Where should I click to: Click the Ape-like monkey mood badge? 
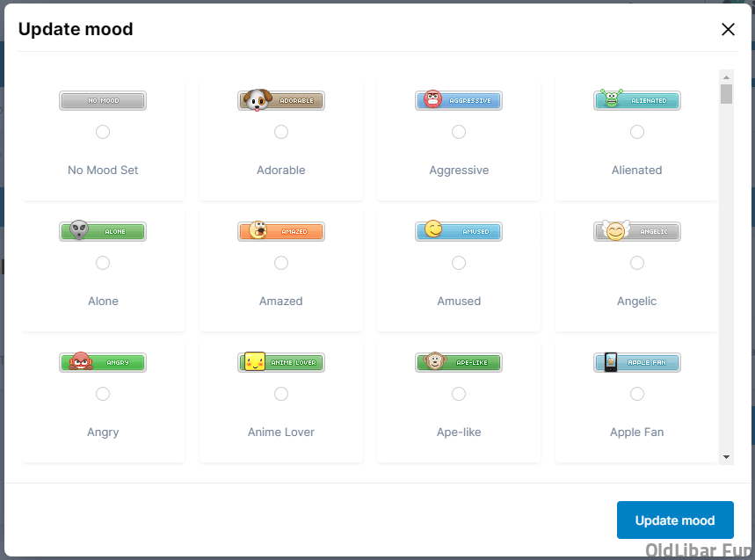pos(459,362)
